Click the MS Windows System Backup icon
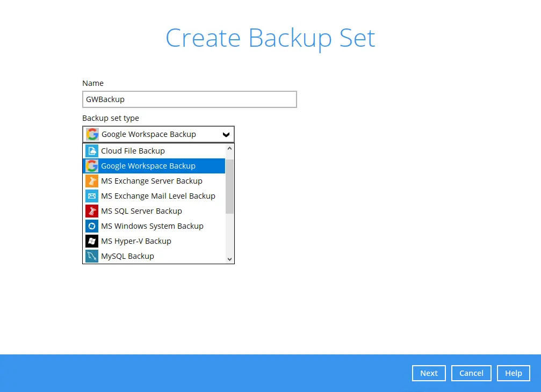Screen dimensions: 541x392 pyautogui.click(x=92, y=226)
